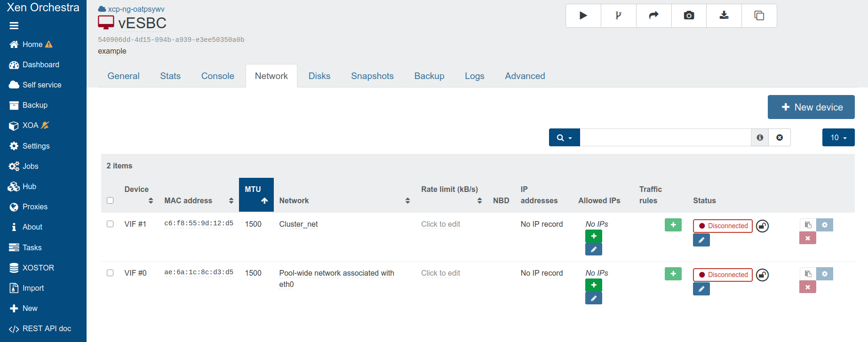The width and height of the screenshot is (868, 342).
Task: Clear the search filter icon
Action: pyautogui.click(x=779, y=137)
